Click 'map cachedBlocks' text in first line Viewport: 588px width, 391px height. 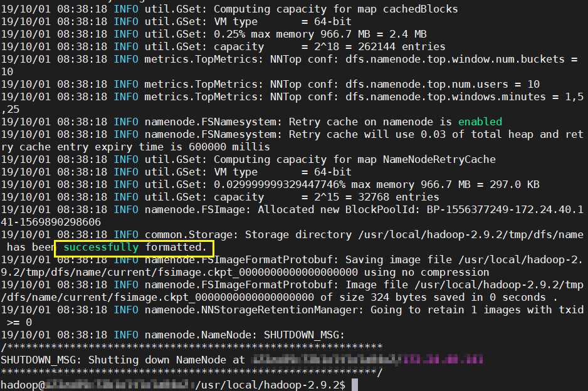click(407, 9)
